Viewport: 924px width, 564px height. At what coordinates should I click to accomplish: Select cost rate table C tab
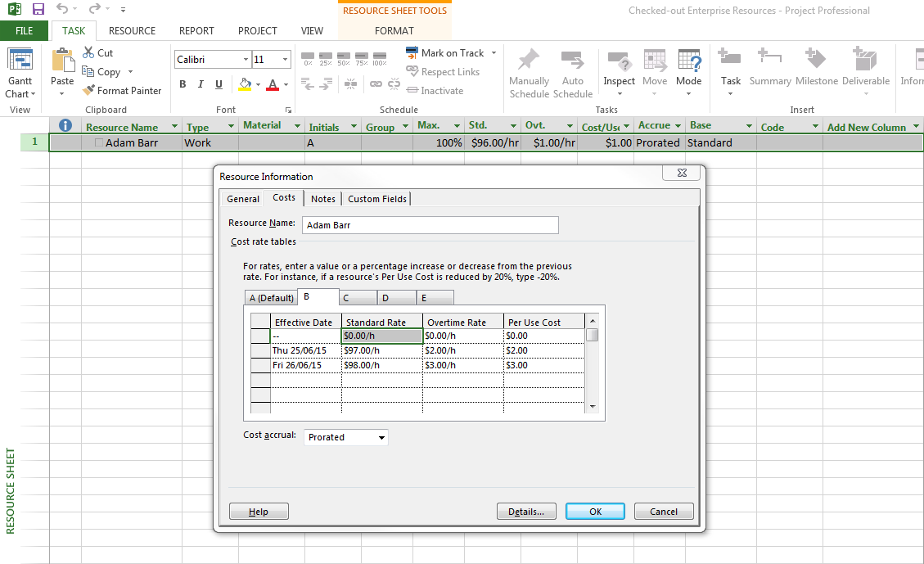358,298
